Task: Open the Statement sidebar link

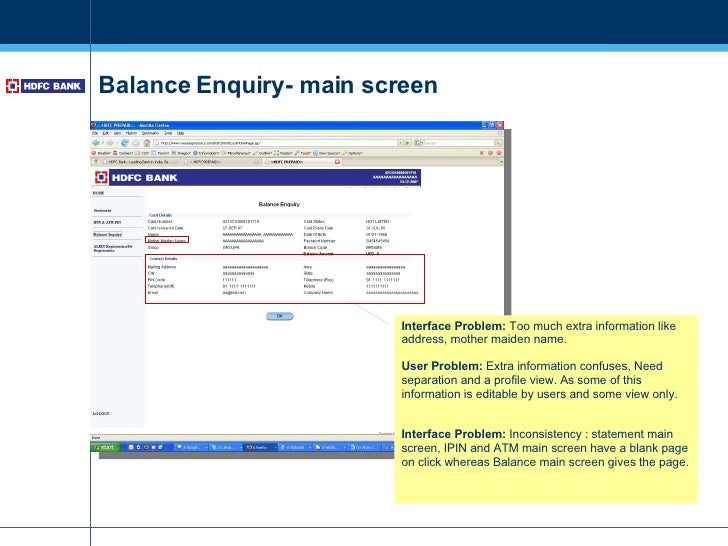Action: click(102, 210)
